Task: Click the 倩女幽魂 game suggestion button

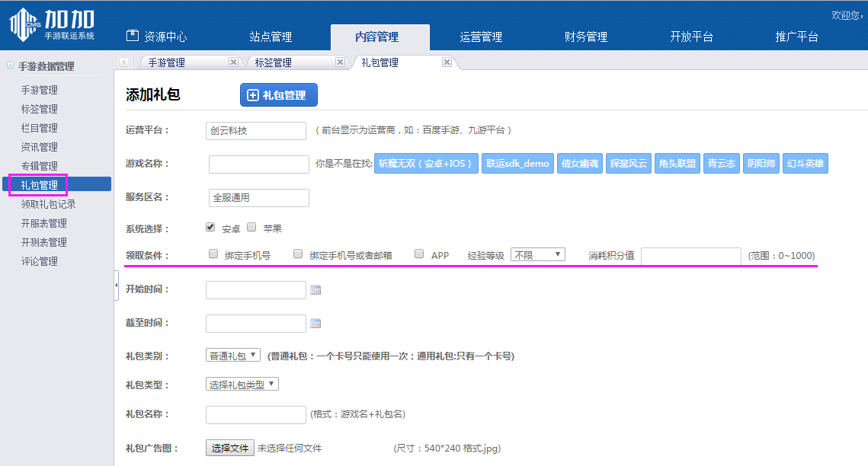Action: coord(580,163)
